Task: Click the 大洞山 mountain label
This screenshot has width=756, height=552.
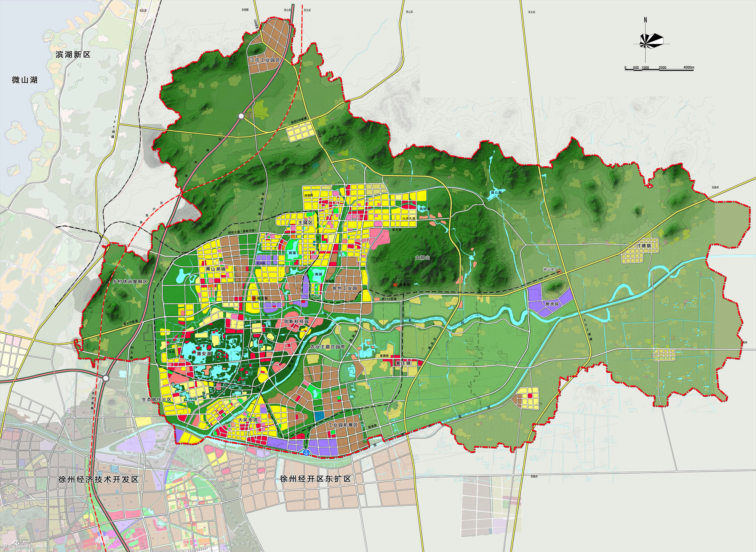Action: (422, 258)
